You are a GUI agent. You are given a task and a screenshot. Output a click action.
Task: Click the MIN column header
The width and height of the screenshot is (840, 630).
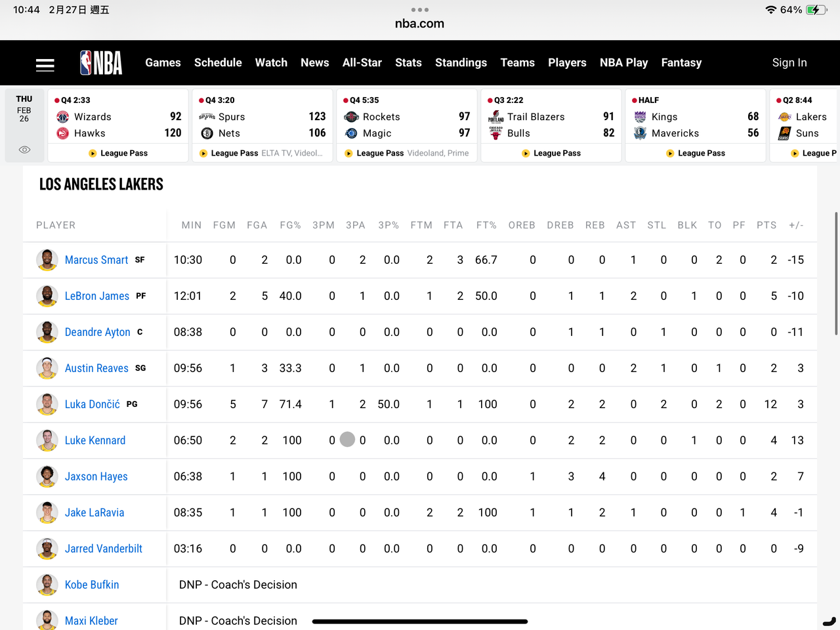[x=192, y=225]
